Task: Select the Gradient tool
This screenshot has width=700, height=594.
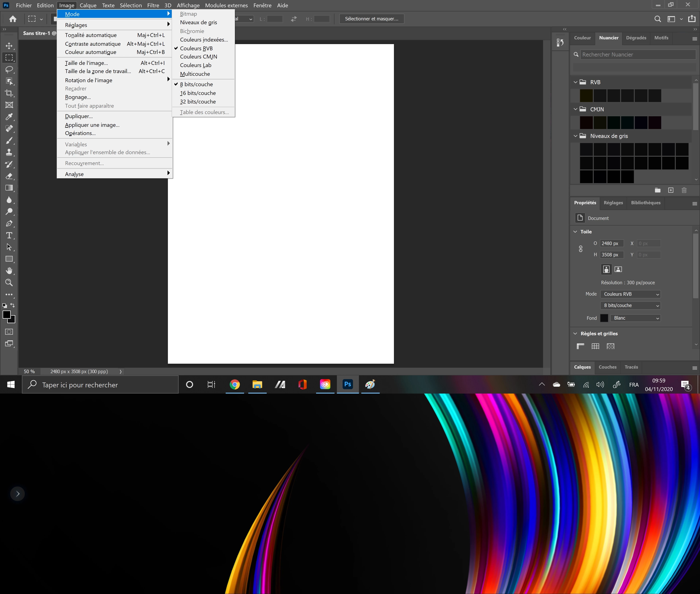Action: 9,188
